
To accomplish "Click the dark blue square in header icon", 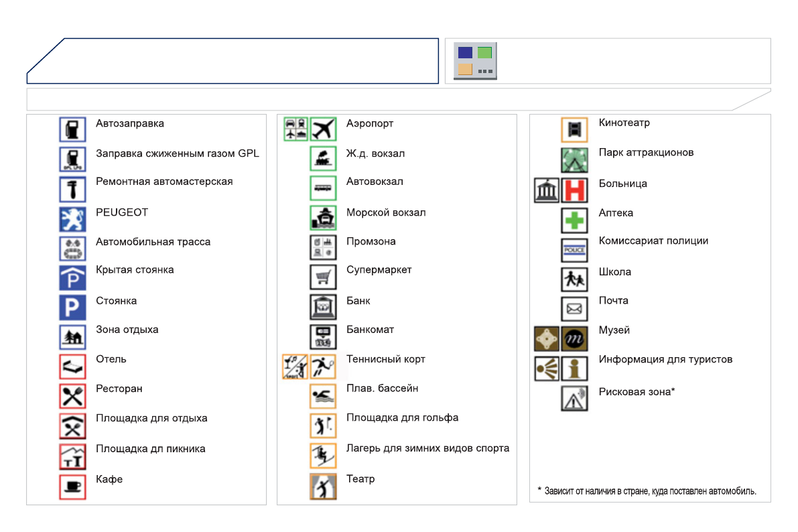I will click(465, 52).
